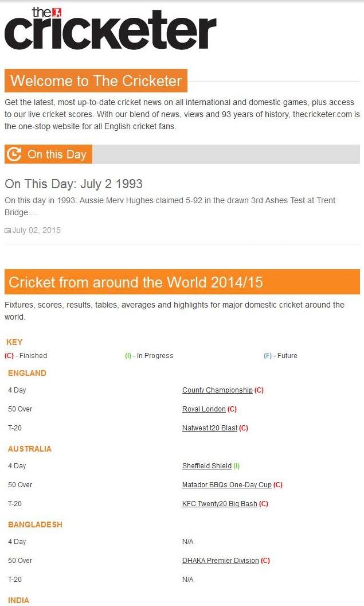The image size is (364, 606).
Task: Open the Royal London link
Action: point(203,409)
